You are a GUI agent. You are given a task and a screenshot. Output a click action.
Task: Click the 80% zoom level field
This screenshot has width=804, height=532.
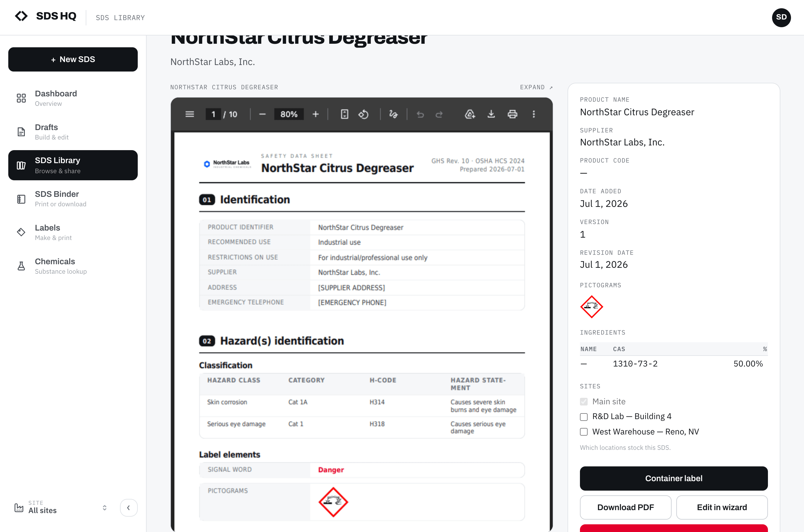289,114
